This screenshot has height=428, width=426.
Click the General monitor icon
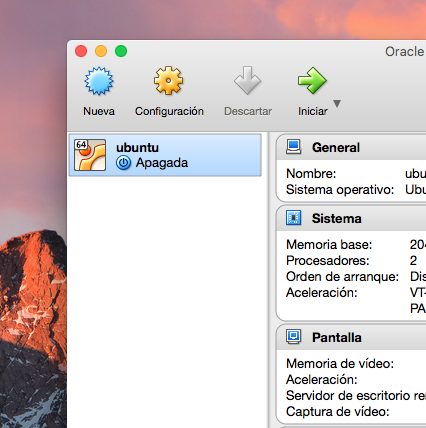point(294,147)
